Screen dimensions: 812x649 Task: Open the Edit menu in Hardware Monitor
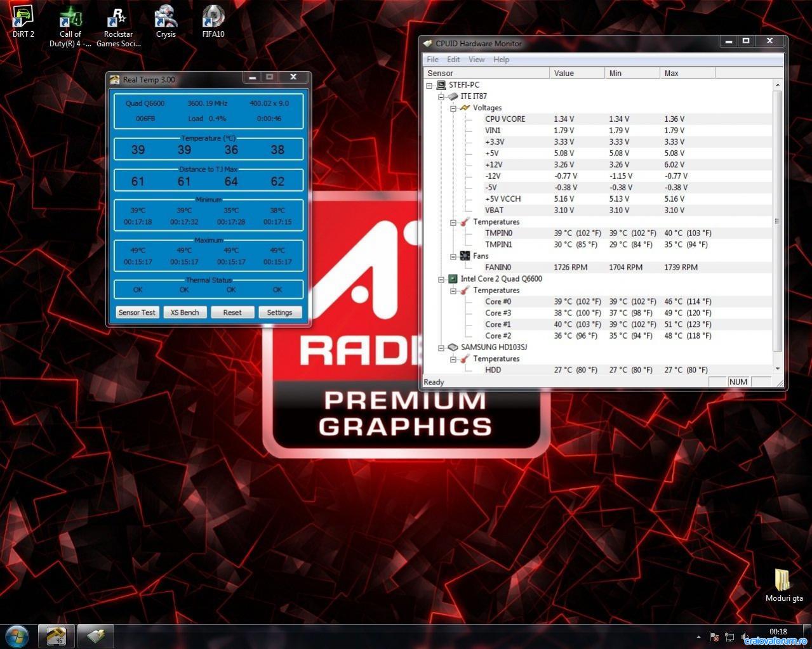pyautogui.click(x=453, y=60)
